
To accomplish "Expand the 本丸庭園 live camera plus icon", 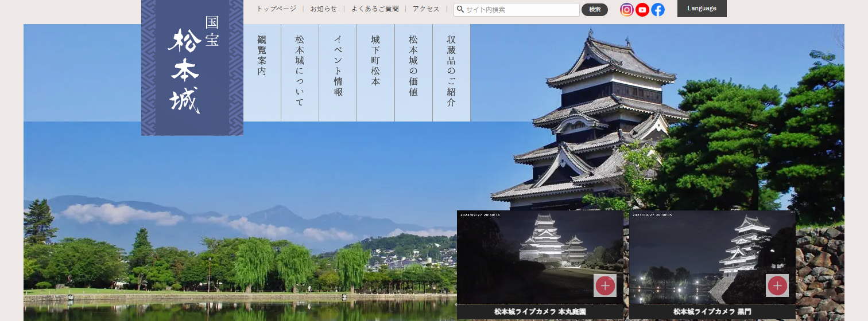I will click(x=604, y=285).
